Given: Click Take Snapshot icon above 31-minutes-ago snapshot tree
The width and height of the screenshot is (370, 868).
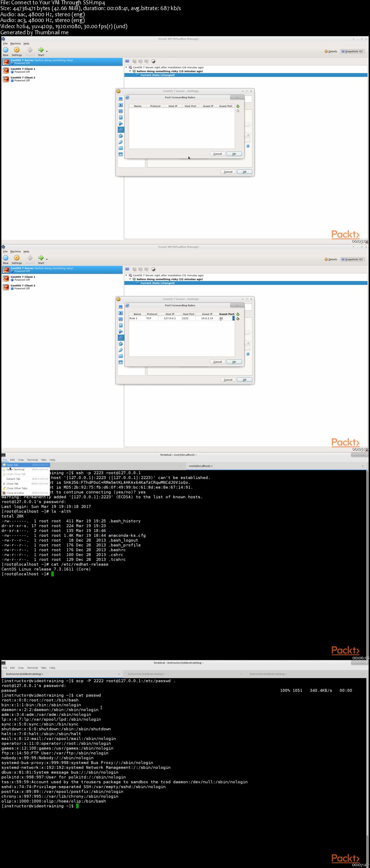Looking at the screenshot, I should (x=127, y=269).
